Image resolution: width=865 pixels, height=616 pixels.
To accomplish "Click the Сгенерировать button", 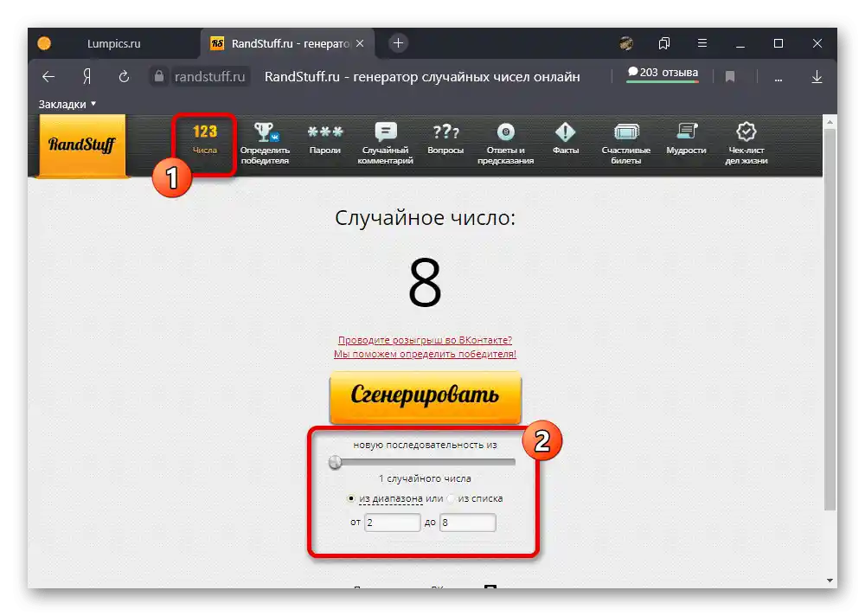I will (x=426, y=396).
